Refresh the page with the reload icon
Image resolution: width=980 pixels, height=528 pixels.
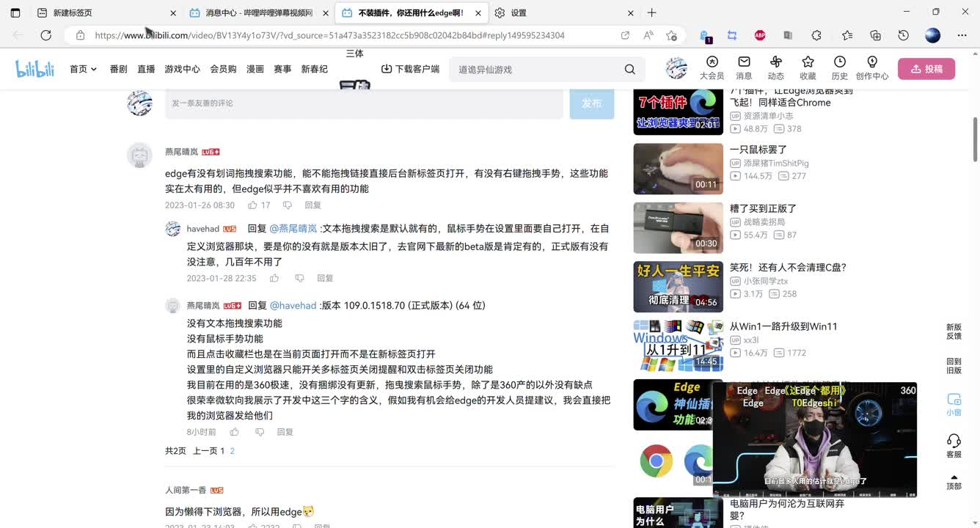pyautogui.click(x=46, y=35)
